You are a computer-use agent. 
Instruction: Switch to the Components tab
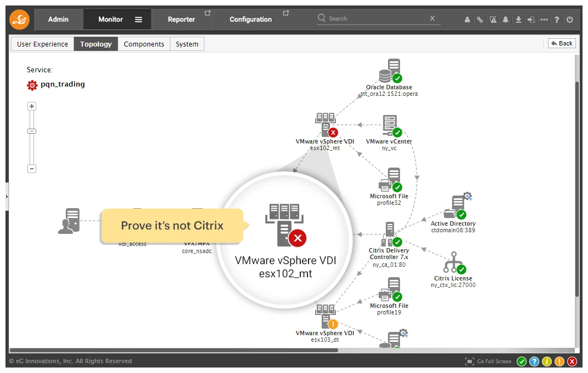144,44
